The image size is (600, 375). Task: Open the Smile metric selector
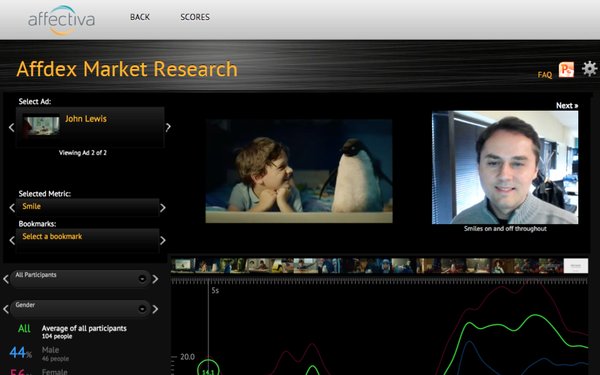(87, 207)
